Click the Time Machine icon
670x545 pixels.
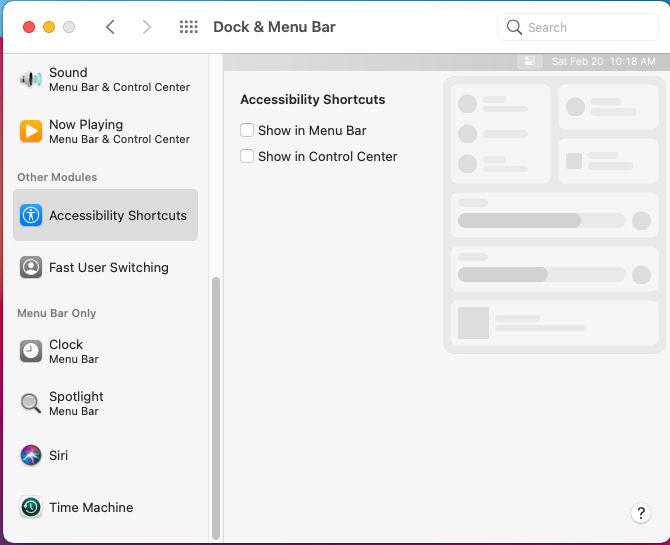31,507
